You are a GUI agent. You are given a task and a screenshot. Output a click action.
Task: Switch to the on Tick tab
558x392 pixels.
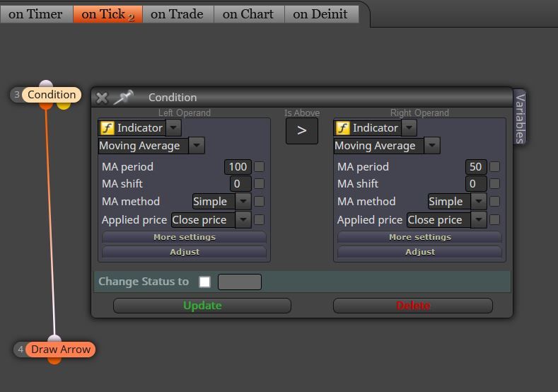(107, 14)
